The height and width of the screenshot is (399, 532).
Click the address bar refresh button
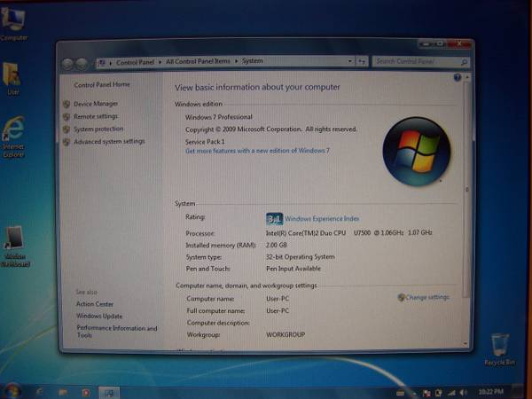point(361,62)
